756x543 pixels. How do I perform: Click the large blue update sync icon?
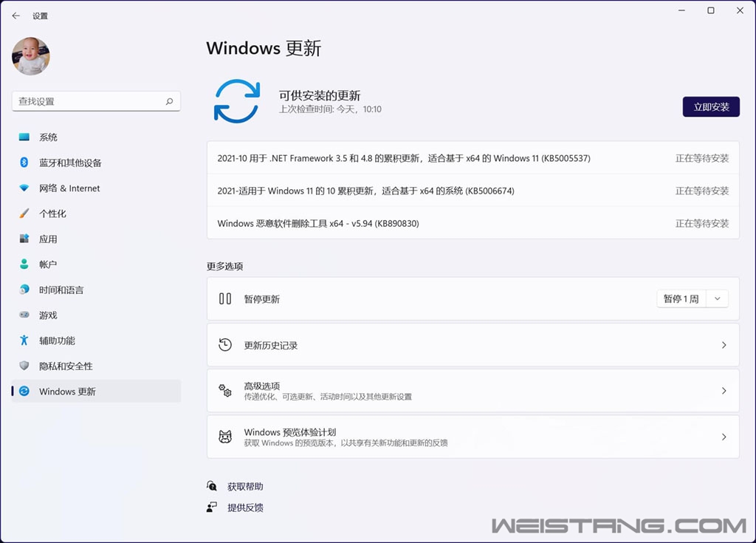pos(237,101)
